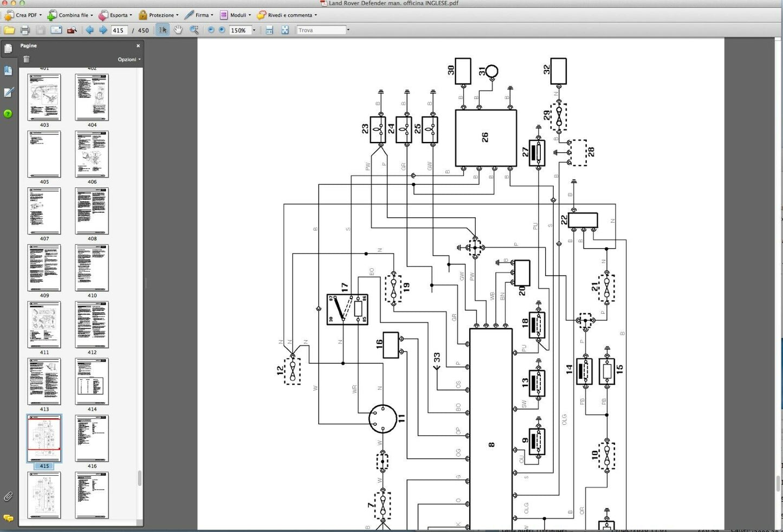Screen dimensions: 783x532
Task: Select the Hand pan tool
Action: coord(178,30)
